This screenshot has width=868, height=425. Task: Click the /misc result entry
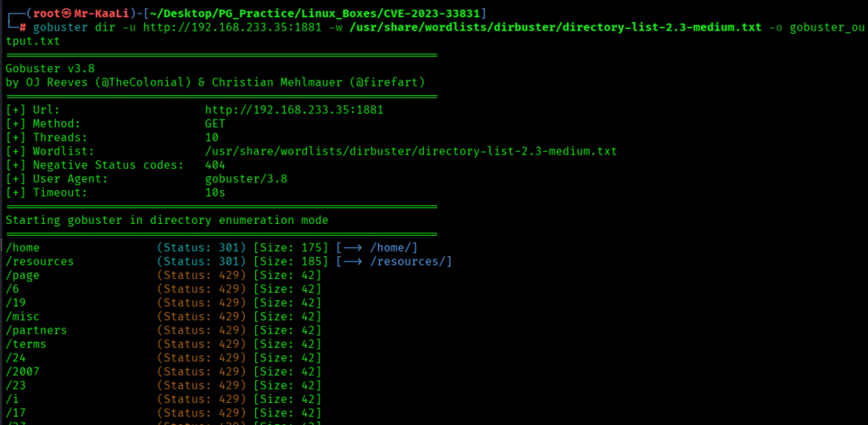click(x=23, y=316)
